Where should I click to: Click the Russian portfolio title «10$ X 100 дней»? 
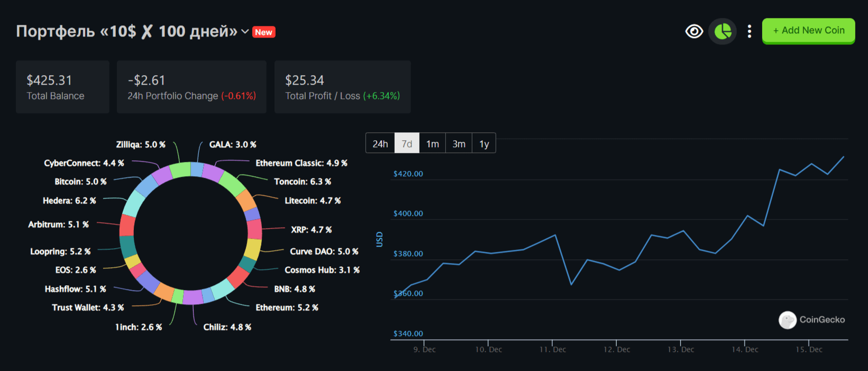pyautogui.click(x=127, y=31)
